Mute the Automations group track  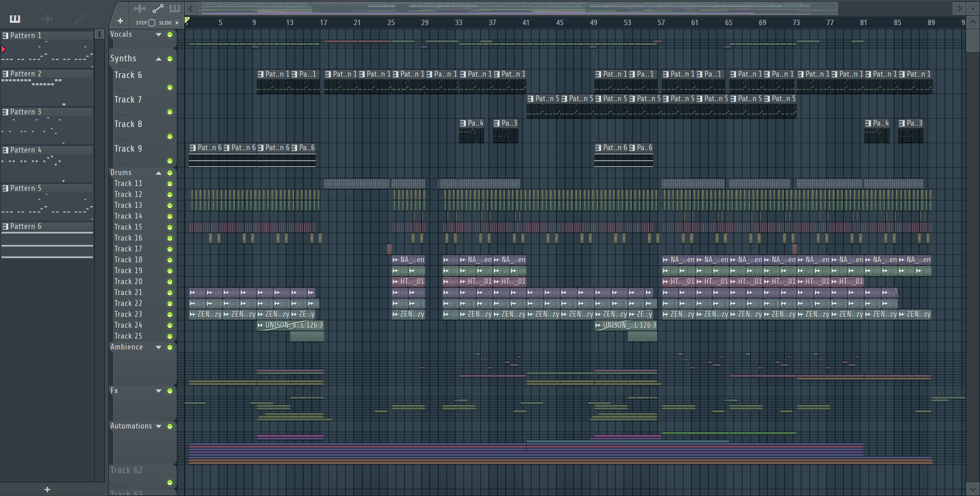coord(170,427)
